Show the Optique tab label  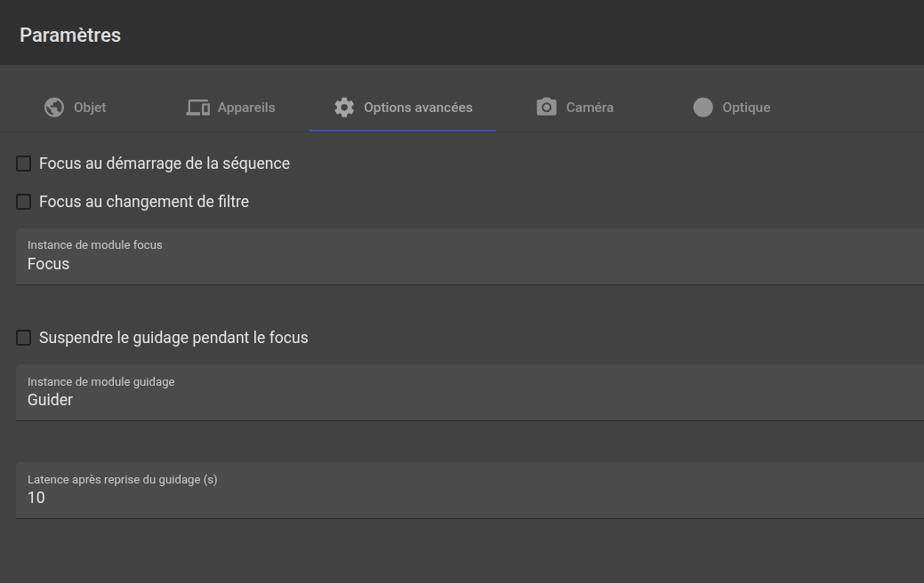click(746, 108)
